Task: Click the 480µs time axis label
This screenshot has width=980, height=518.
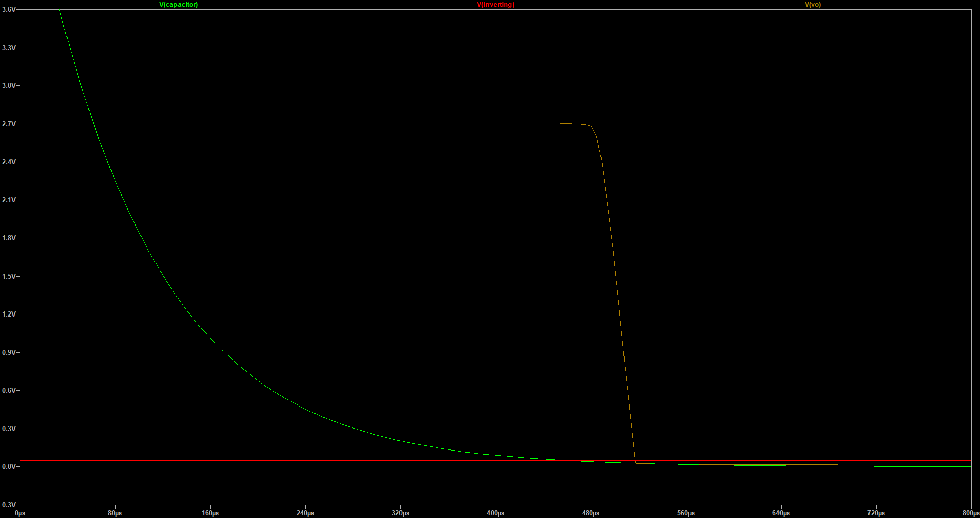Action: 591,513
